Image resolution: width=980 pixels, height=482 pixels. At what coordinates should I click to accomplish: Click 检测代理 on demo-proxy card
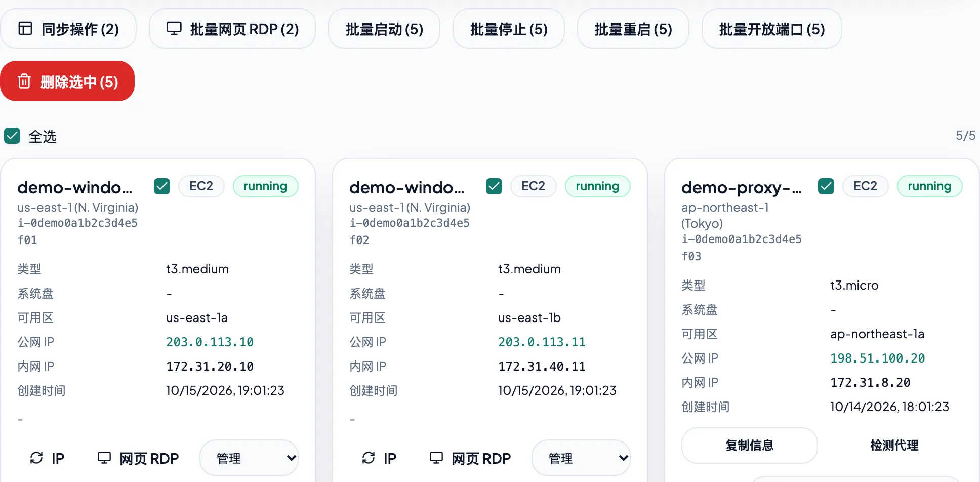pyautogui.click(x=894, y=446)
